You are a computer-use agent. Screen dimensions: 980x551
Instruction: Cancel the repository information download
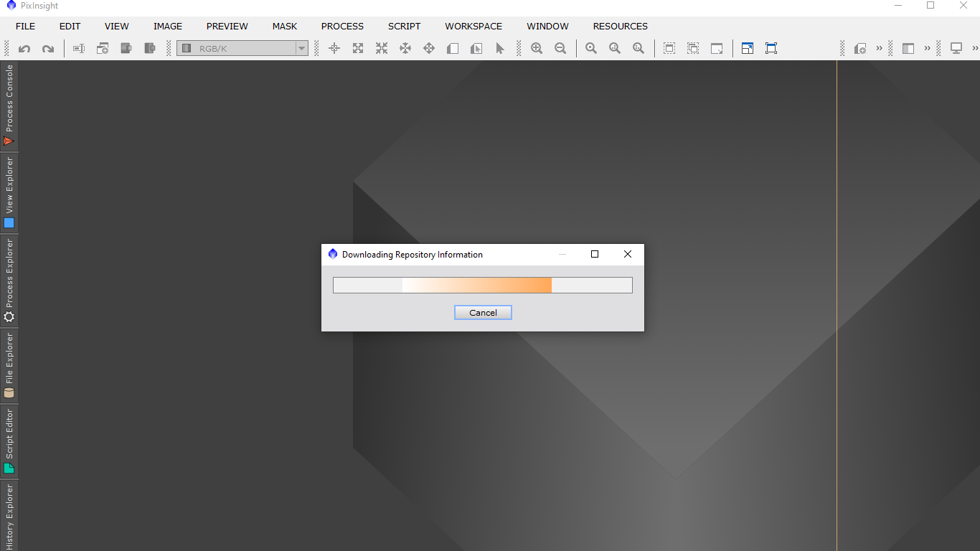(483, 313)
